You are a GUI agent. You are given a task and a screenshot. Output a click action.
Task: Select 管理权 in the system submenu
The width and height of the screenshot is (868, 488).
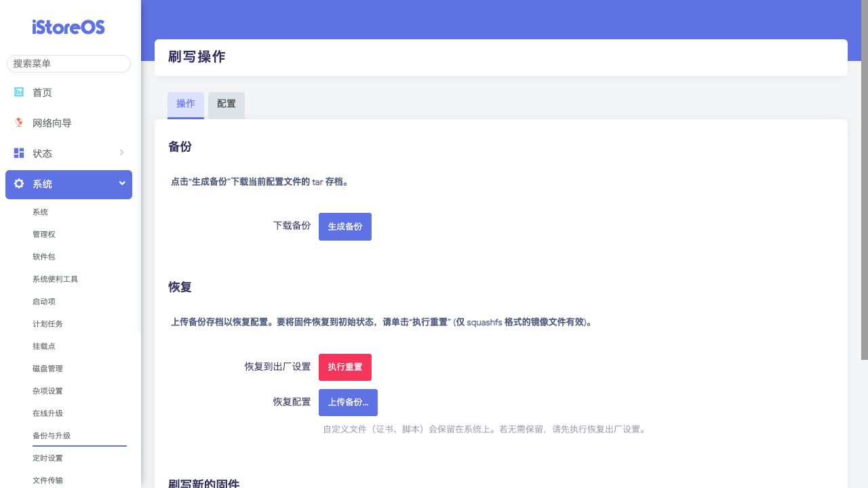pos(44,235)
